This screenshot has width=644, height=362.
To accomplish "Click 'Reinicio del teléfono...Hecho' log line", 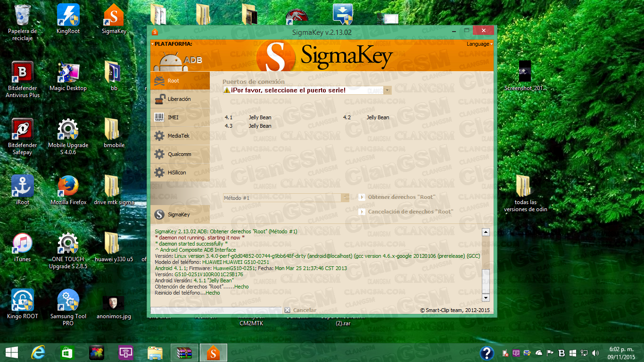I will pos(187,293).
